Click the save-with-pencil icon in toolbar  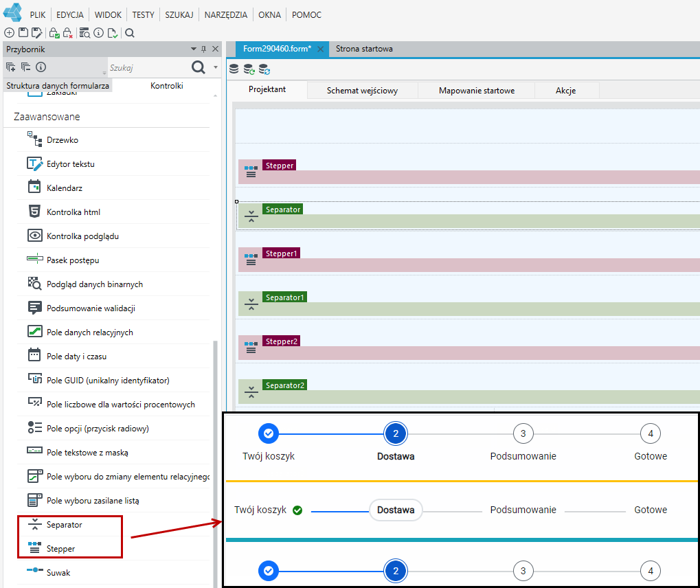coord(36,32)
